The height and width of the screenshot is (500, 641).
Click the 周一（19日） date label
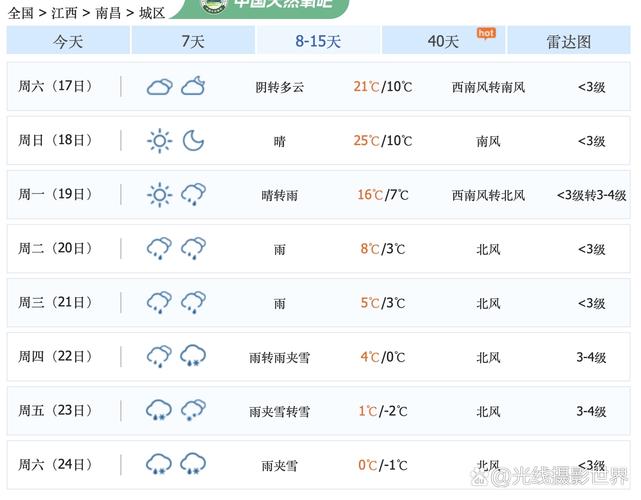pos(55,194)
